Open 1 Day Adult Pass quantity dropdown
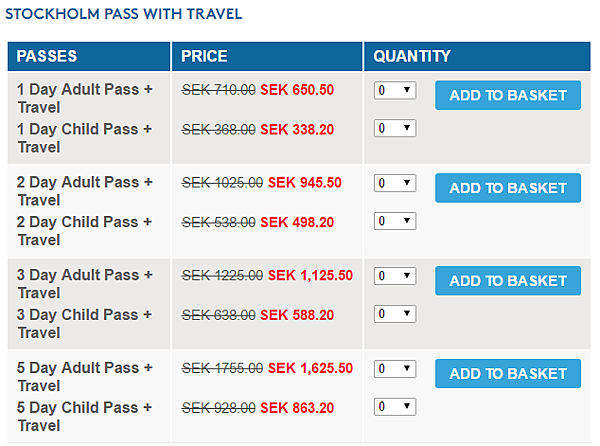Screen dimensions: 600x446 coord(395,90)
